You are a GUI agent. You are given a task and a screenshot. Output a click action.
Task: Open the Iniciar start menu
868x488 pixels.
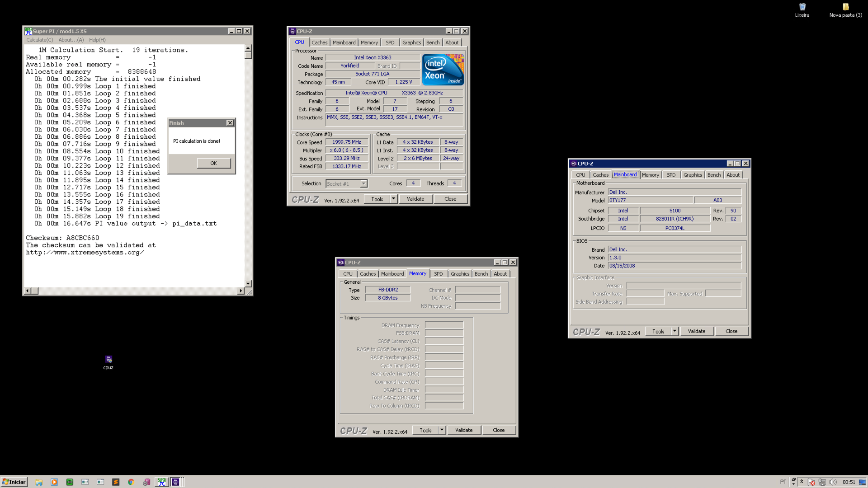[14, 482]
